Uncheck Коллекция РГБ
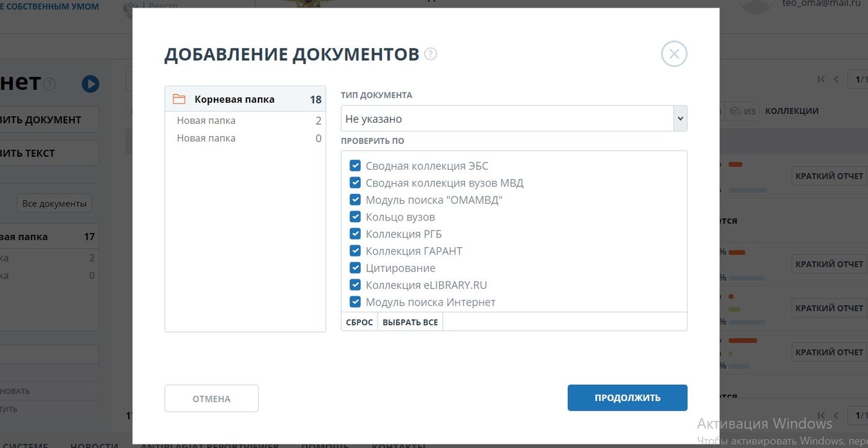This screenshot has width=868, height=448. click(x=355, y=234)
